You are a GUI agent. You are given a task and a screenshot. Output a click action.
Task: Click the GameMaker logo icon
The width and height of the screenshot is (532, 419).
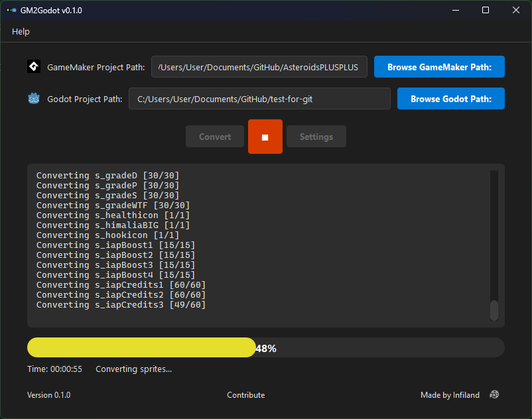point(34,66)
